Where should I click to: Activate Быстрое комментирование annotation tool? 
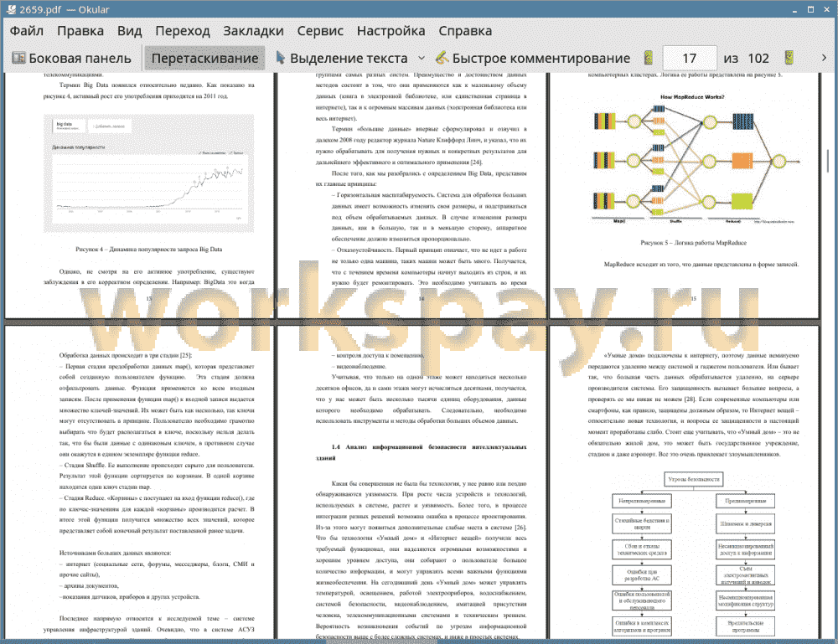pos(533,58)
